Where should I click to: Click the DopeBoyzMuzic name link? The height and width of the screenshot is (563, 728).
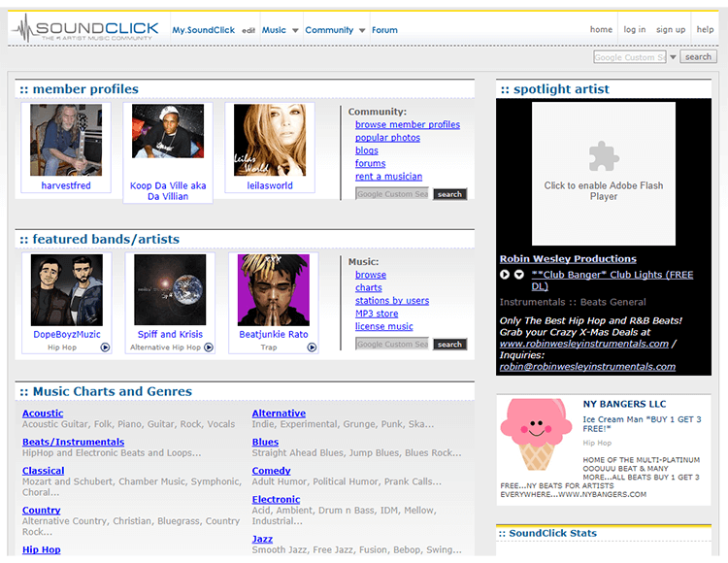(67, 334)
